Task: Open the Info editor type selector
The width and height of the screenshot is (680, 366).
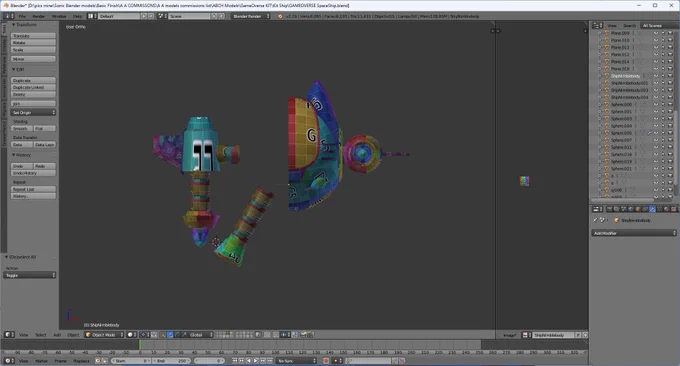Action: [x=8, y=16]
